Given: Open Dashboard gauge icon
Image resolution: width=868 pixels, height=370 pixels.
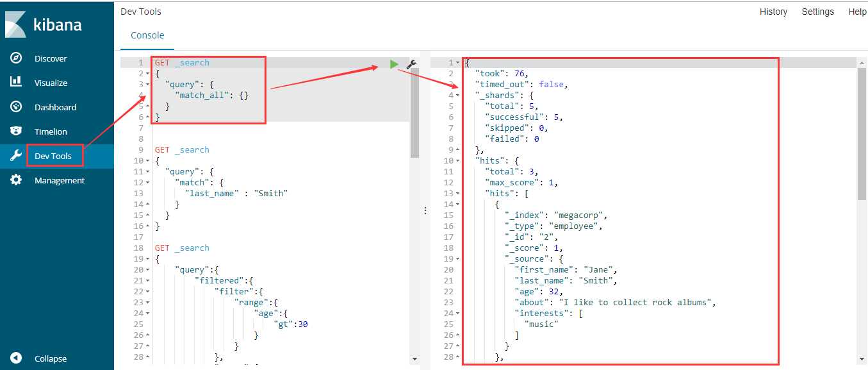Looking at the screenshot, I should pos(17,106).
